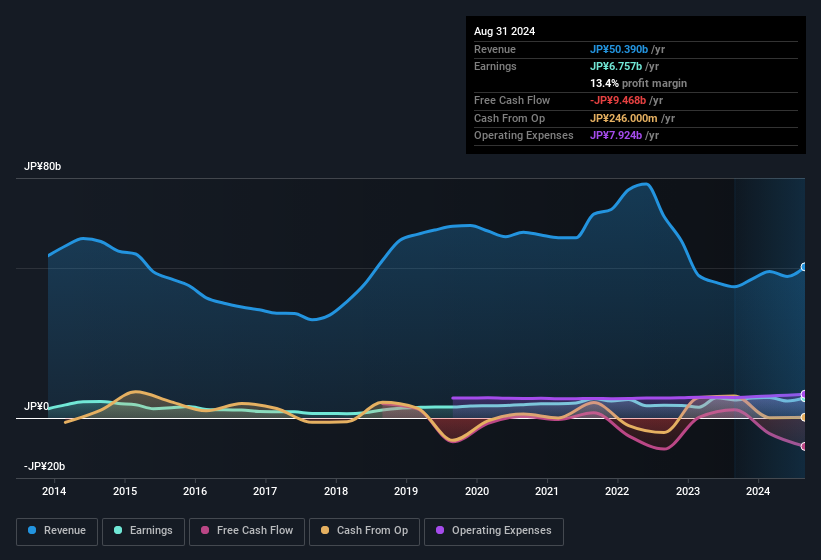This screenshot has height=560, width=821.
Task: Click the orange Cash From Op endpoint marker
Action: 804,417
